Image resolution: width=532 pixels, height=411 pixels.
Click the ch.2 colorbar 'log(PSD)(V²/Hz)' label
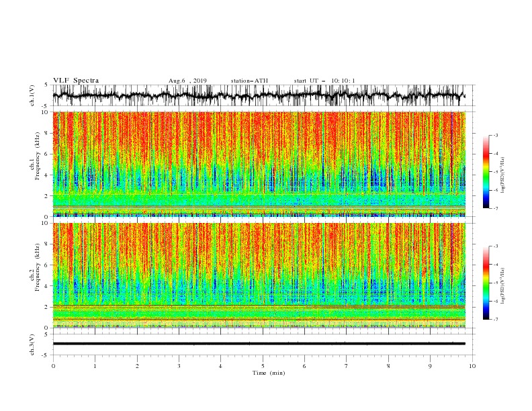pos(503,286)
